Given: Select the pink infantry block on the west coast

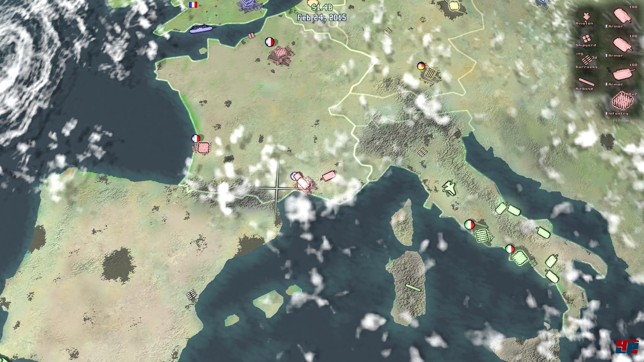Looking at the screenshot, I should pos(203,147).
